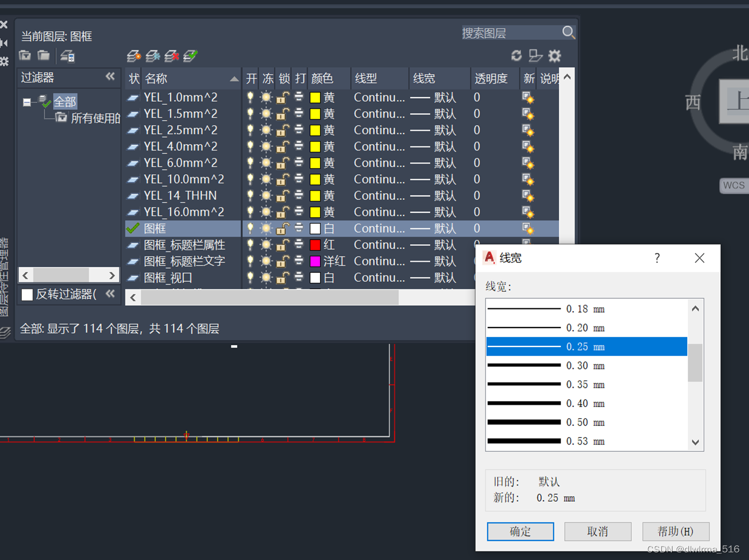Click the ? help button in 线宽 dialog
Screen dimensions: 749x560
click(657, 258)
